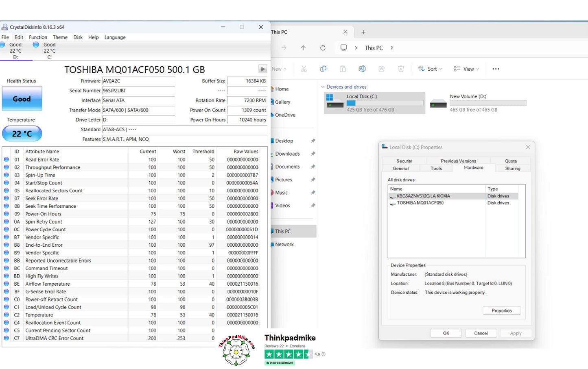Click the Good health status button

tap(22, 99)
